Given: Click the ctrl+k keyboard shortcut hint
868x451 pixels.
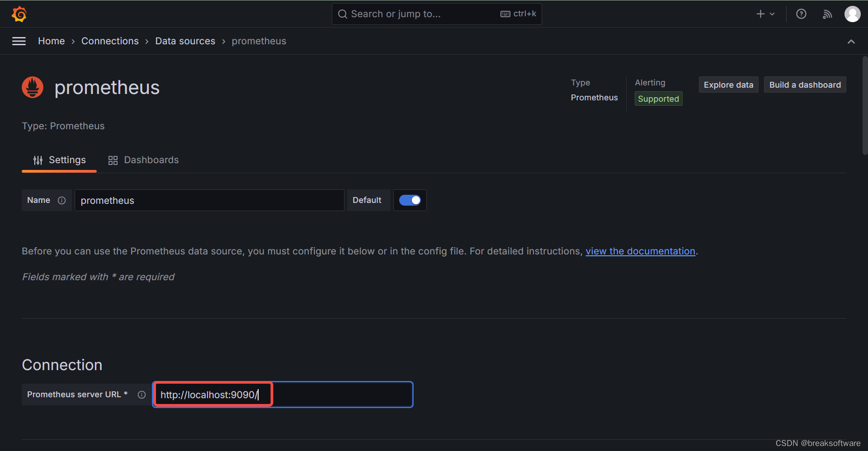Looking at the screenshot, I should 519,14.
